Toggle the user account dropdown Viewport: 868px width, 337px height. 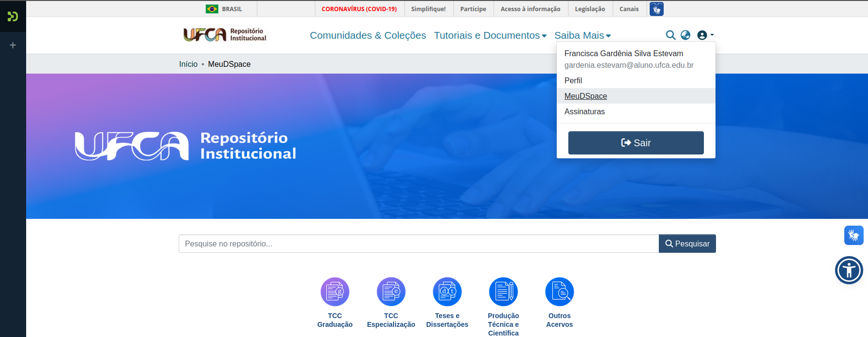click(705, 35)
